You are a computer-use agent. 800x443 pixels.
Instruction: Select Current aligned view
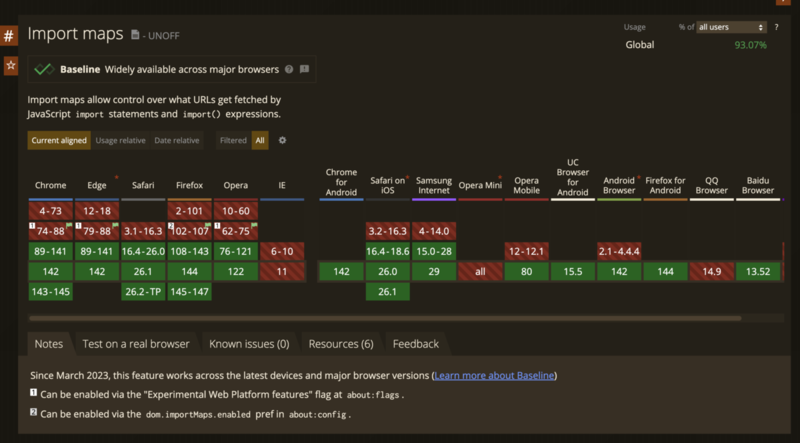59,140
